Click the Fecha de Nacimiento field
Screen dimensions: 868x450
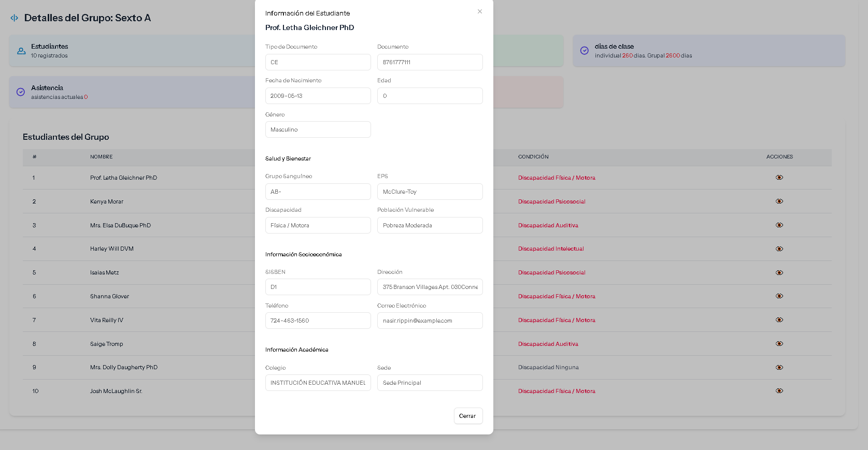pyautogui.click(x=318, y=96)
